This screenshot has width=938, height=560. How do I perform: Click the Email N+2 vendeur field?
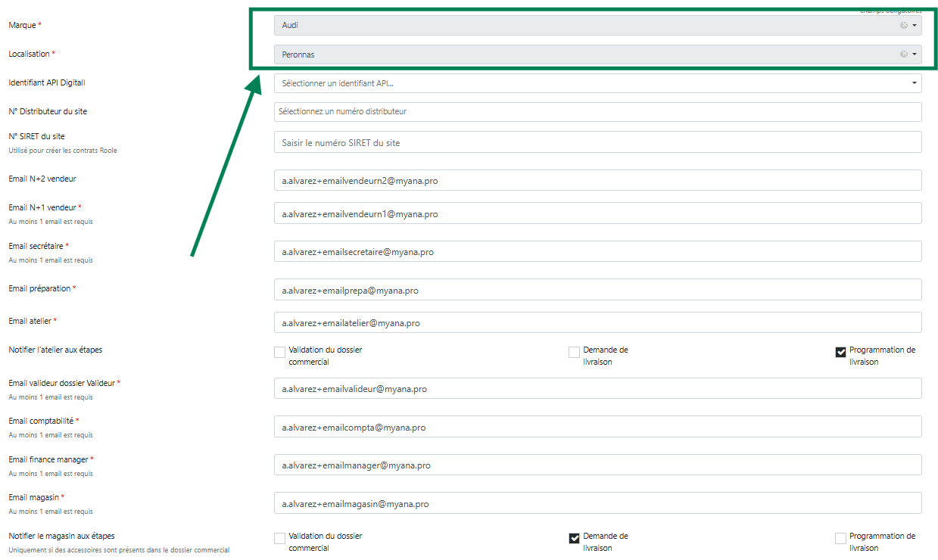597,181
